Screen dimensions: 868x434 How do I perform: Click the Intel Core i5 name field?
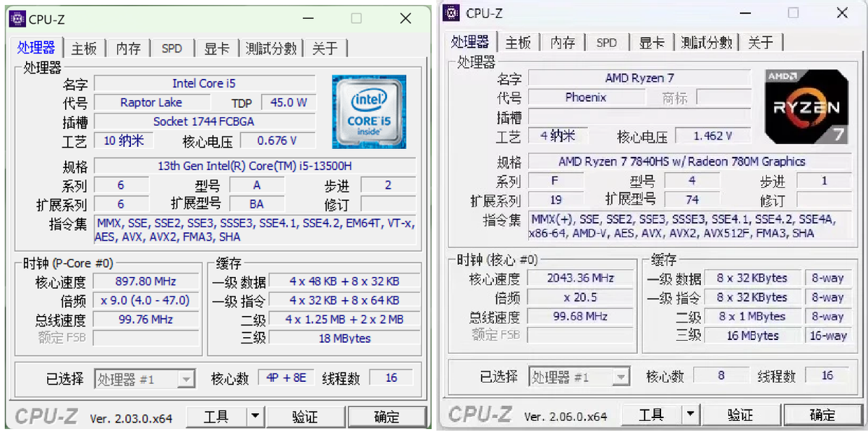205,83
